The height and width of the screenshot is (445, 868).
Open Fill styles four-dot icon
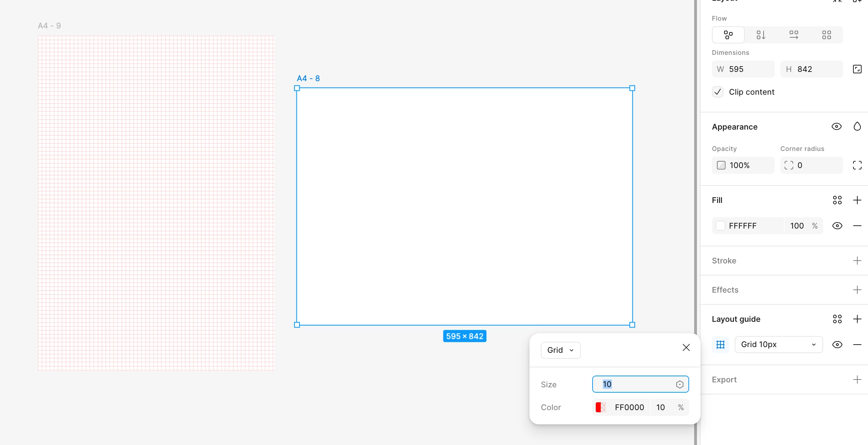(837, 200)
